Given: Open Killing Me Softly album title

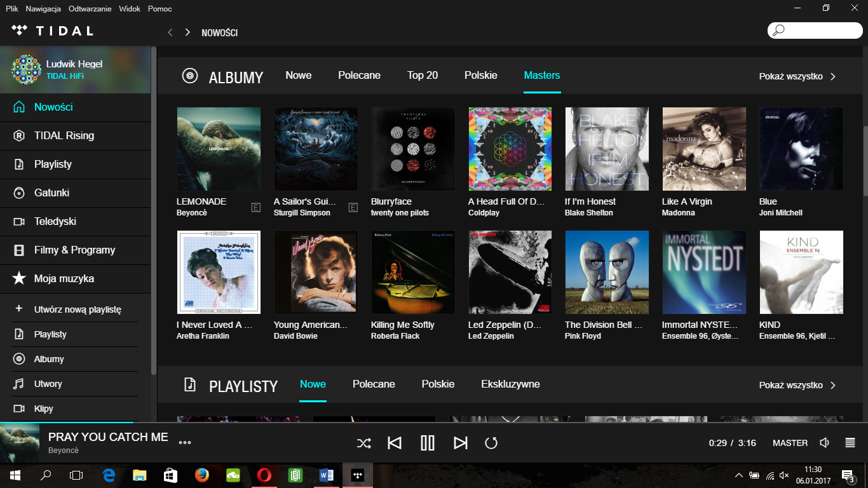Looking at the screenshot, I should tap(403, 325).
